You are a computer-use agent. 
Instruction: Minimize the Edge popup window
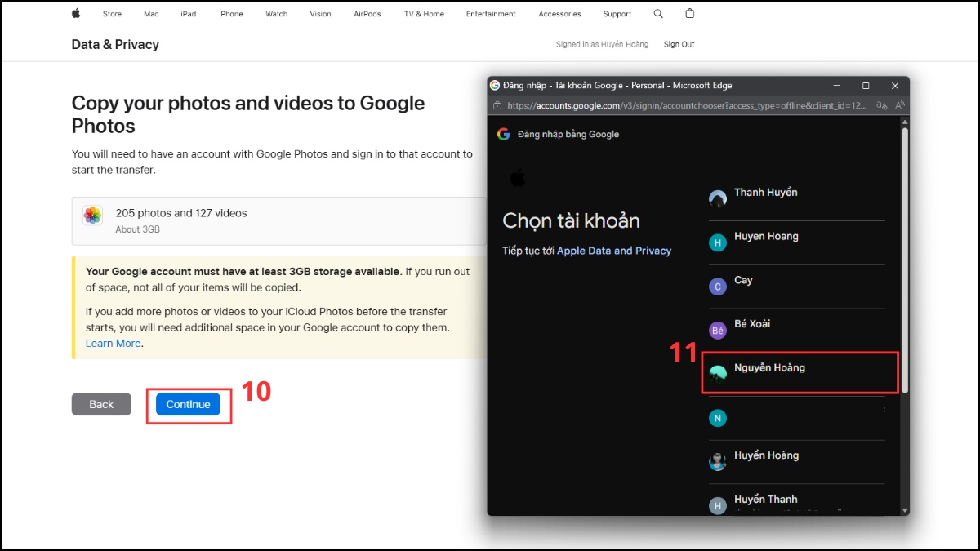coord(836,85)
